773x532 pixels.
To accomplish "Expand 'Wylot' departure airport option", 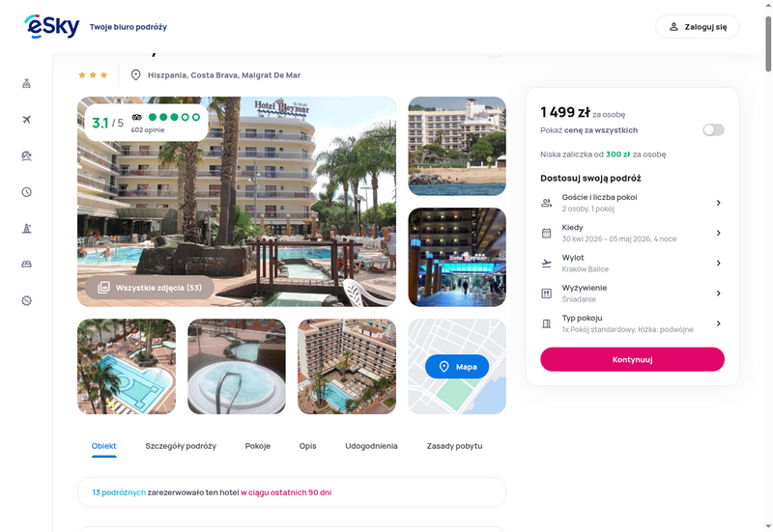I will (x=632, y=263).
